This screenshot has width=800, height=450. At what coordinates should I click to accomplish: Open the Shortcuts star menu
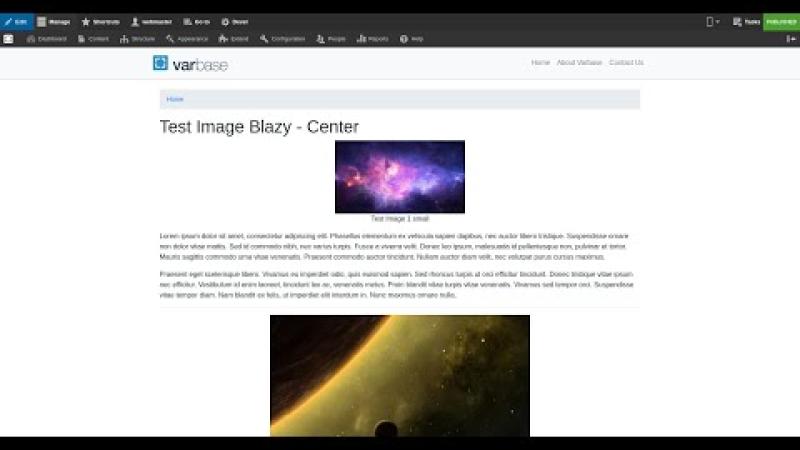click(101, 22)
